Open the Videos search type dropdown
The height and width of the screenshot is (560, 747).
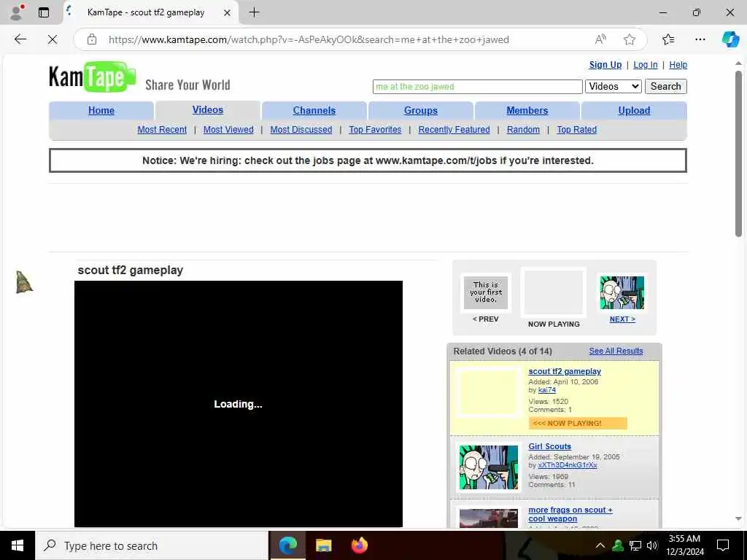tap(613, 87)
